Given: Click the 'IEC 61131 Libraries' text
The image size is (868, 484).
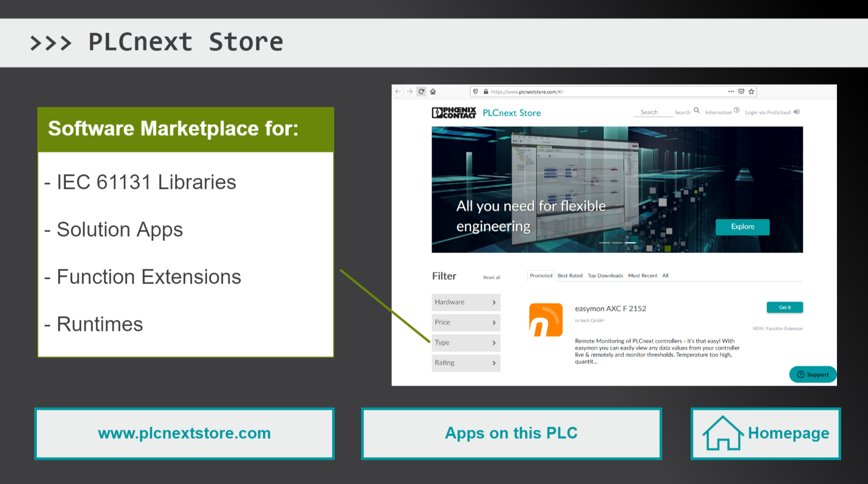Looking at the screenshot, I should click(146, 182).
